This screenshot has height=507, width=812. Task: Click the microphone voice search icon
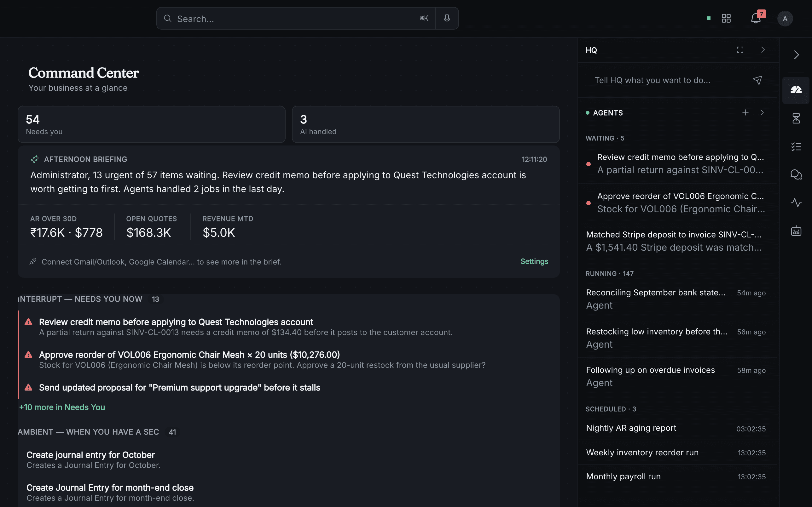point(447,19)
